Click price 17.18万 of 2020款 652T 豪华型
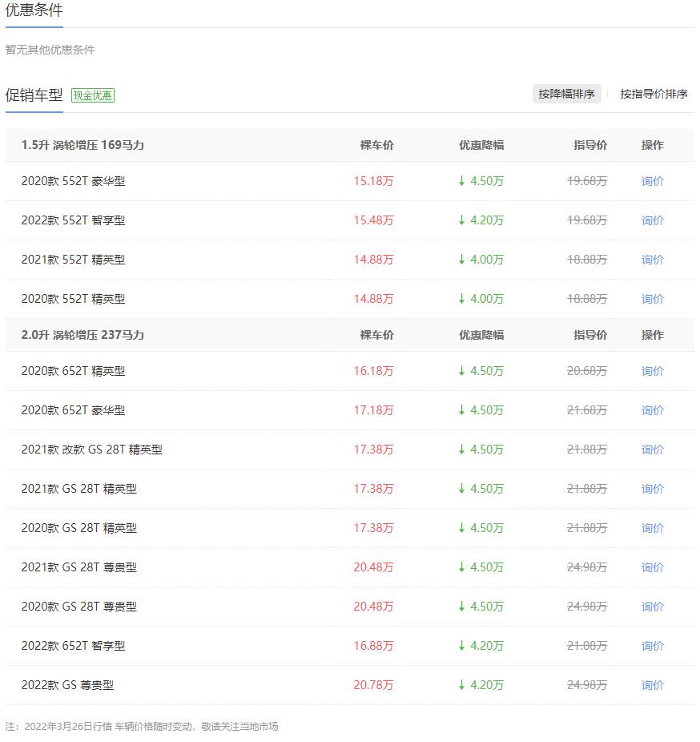The width and height of the screenshot is (700, 742). [x=374, y=409]
